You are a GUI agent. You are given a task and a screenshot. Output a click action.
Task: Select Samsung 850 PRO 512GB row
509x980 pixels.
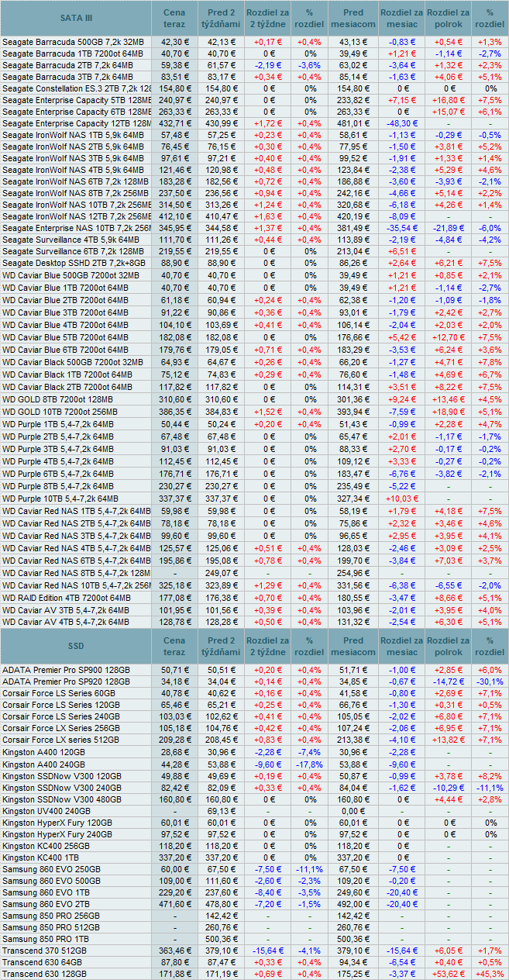coord(254,928)
